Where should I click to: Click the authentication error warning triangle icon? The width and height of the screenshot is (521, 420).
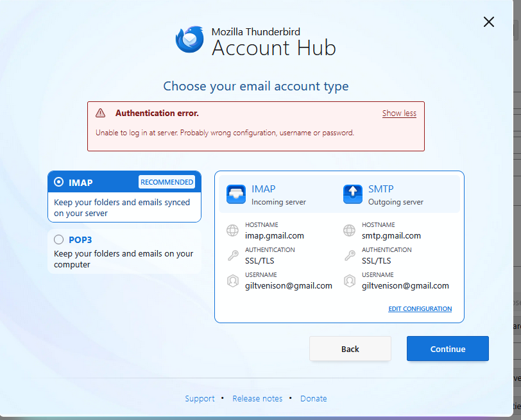[100, 113]
